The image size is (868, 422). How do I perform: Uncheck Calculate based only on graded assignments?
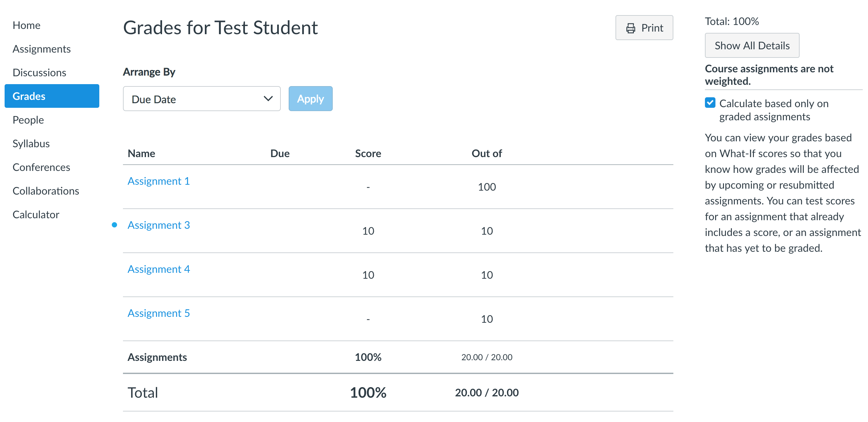pos(710,103)
